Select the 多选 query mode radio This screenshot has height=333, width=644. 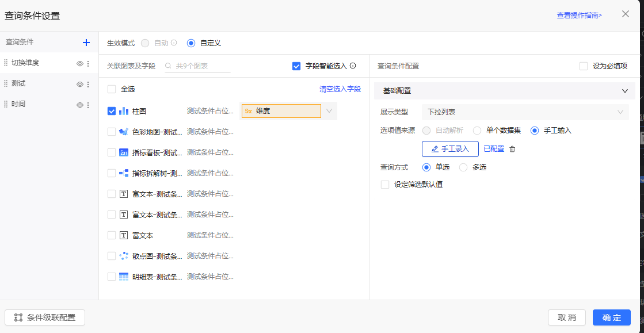(463, 167)
